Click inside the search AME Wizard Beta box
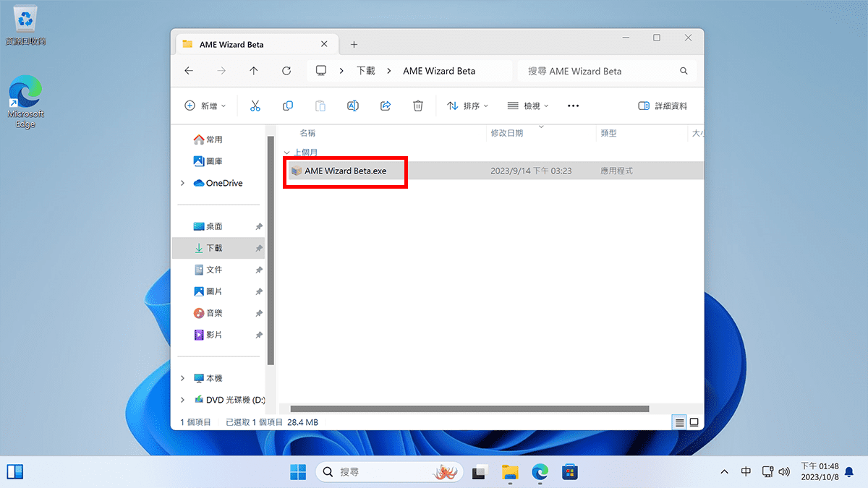 (600, 70)
